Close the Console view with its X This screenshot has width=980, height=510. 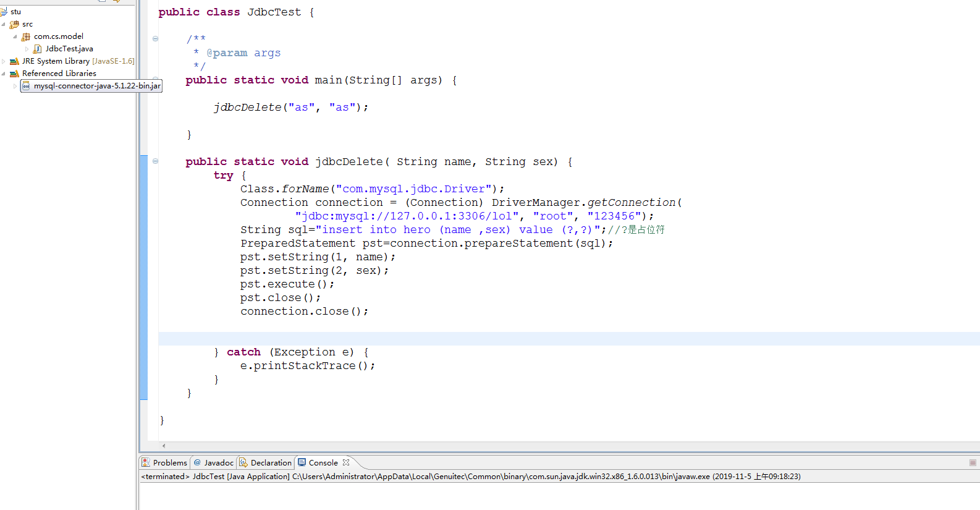[x=346, y=462]
